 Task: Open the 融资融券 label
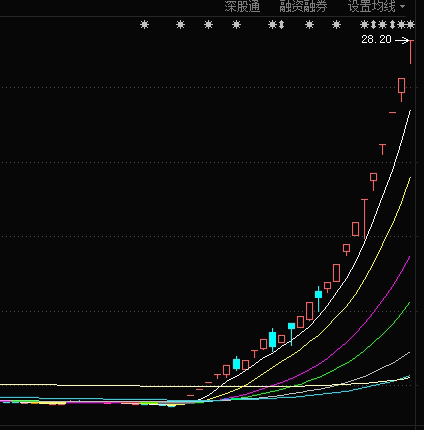tap(303, 6)
